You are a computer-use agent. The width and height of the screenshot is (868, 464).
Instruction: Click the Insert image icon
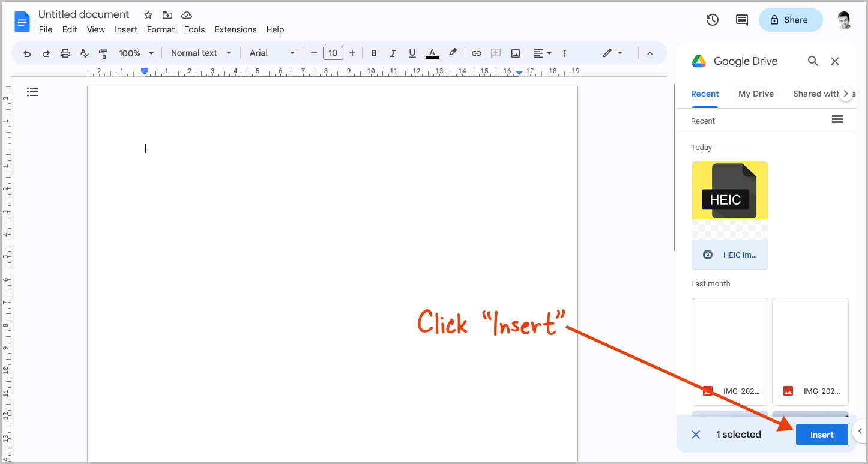click(515, 53)
